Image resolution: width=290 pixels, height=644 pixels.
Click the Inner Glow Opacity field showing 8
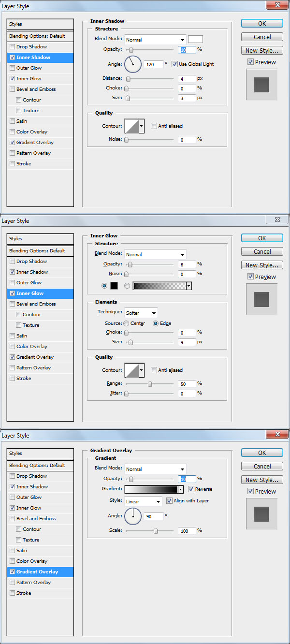(x=187, y=264)
